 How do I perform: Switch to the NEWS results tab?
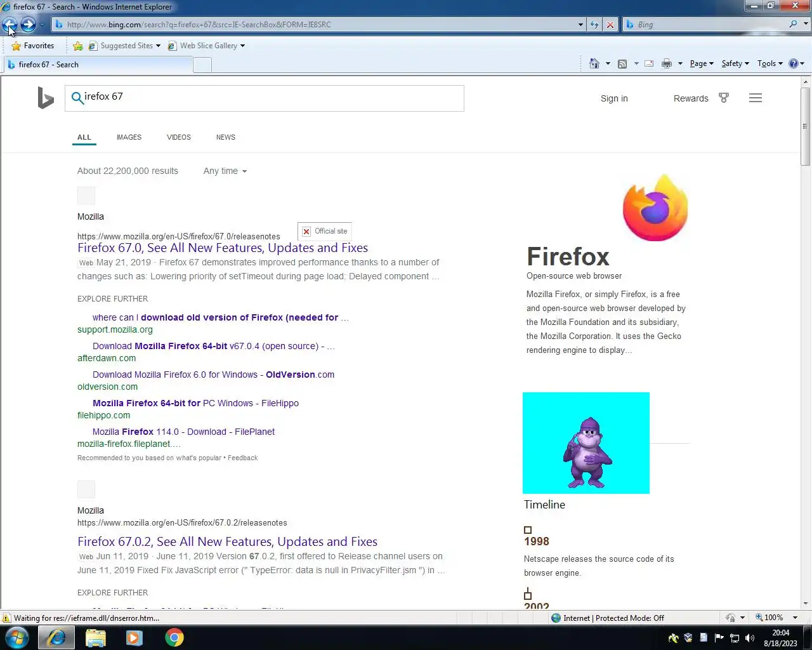226,137
